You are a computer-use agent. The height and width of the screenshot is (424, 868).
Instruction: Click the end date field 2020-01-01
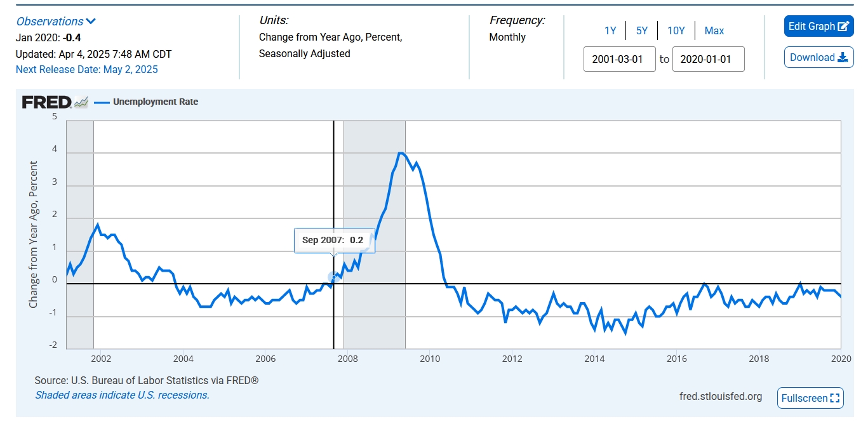708,59
